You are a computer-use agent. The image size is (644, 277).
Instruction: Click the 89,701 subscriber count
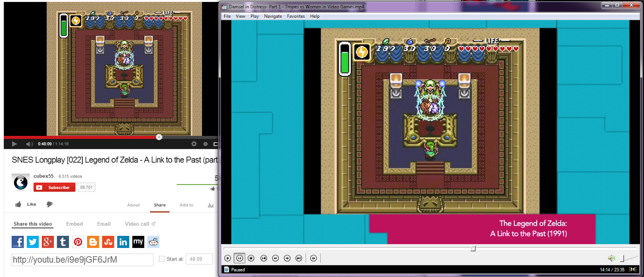pos(86,187)
